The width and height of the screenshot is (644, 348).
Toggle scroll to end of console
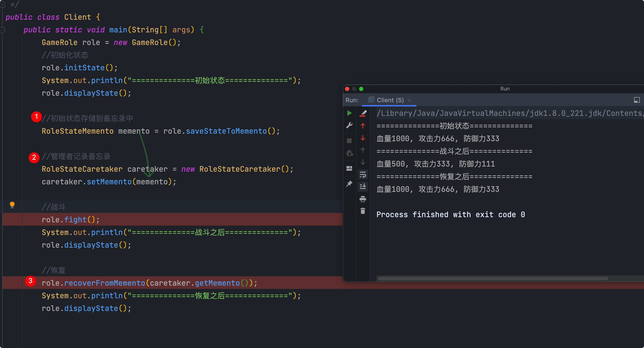[363, 187]
